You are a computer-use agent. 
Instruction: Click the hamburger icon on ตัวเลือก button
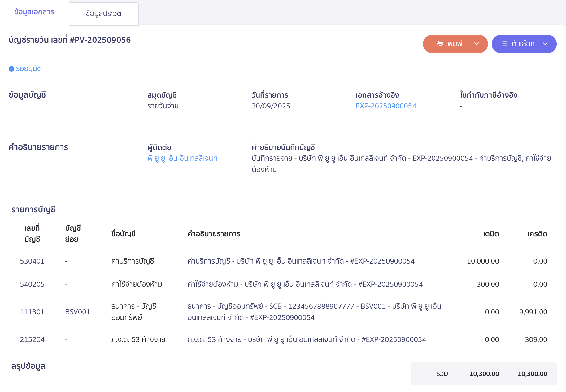point(505,44)
